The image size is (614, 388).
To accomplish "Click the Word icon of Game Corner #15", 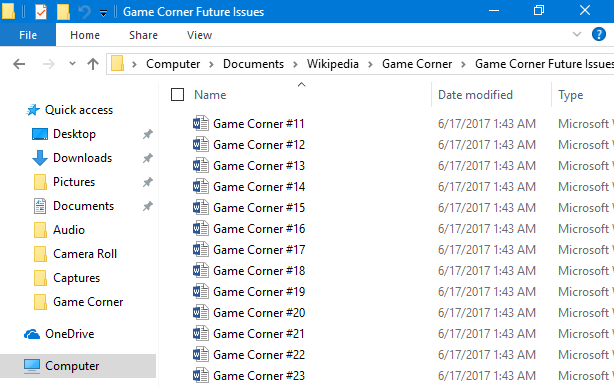I will [200, 208].
